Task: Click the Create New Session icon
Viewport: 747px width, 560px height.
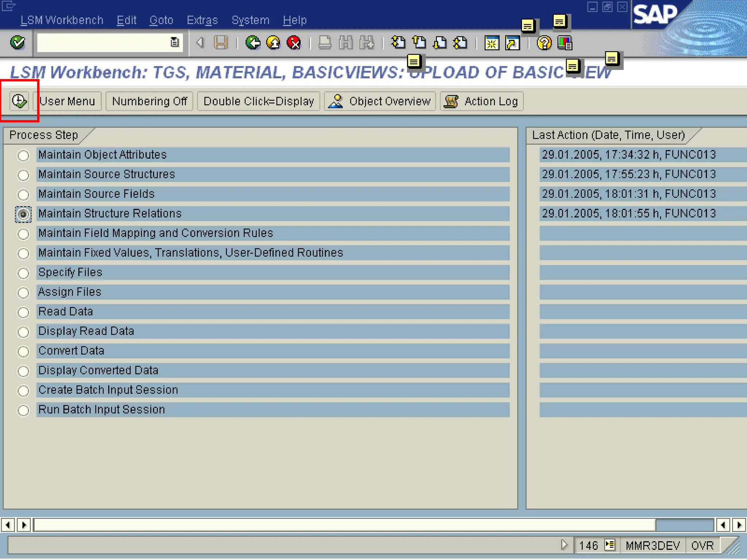Action: click(492, 43)
